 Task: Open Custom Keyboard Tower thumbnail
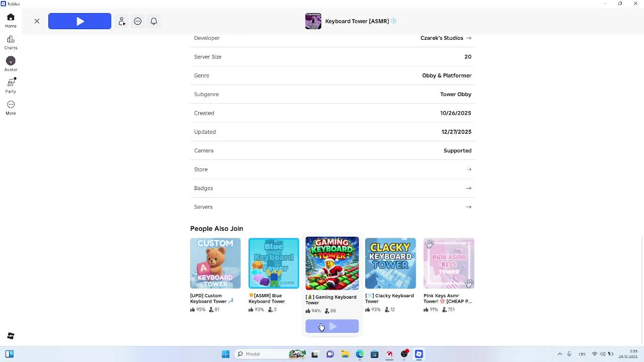(215, 263)
